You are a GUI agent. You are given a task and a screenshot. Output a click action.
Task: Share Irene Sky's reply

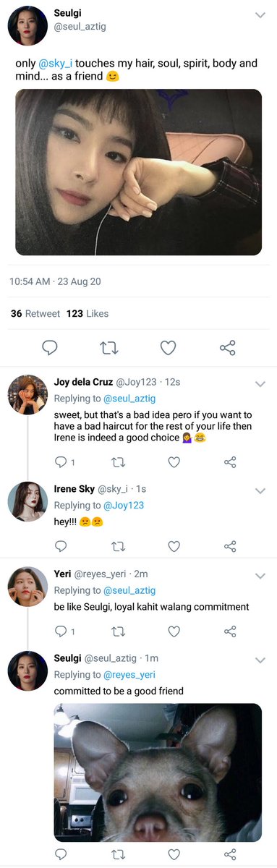point(230,546)
